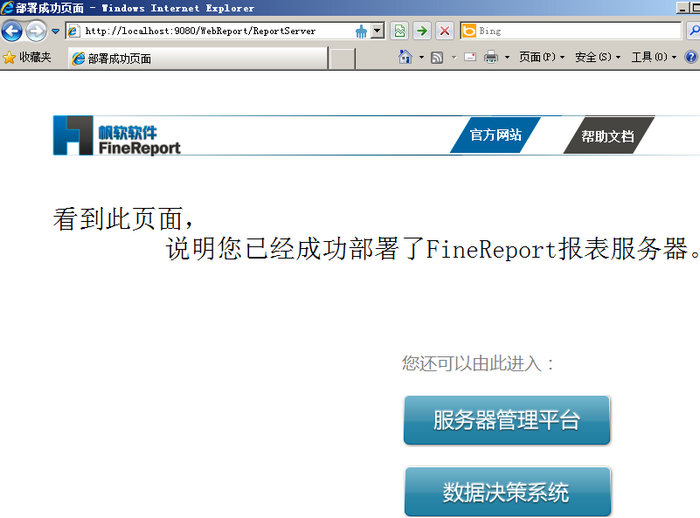Expand the Home button dropdown arrow
700x518 pixels.
(x=421, y=57)
